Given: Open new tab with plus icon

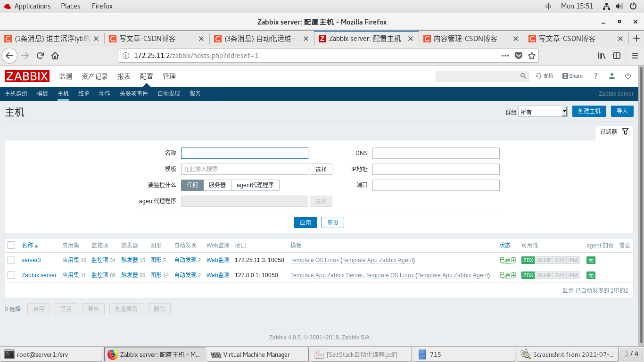Looking at the screenshot, I should click(x=636, y=39).
